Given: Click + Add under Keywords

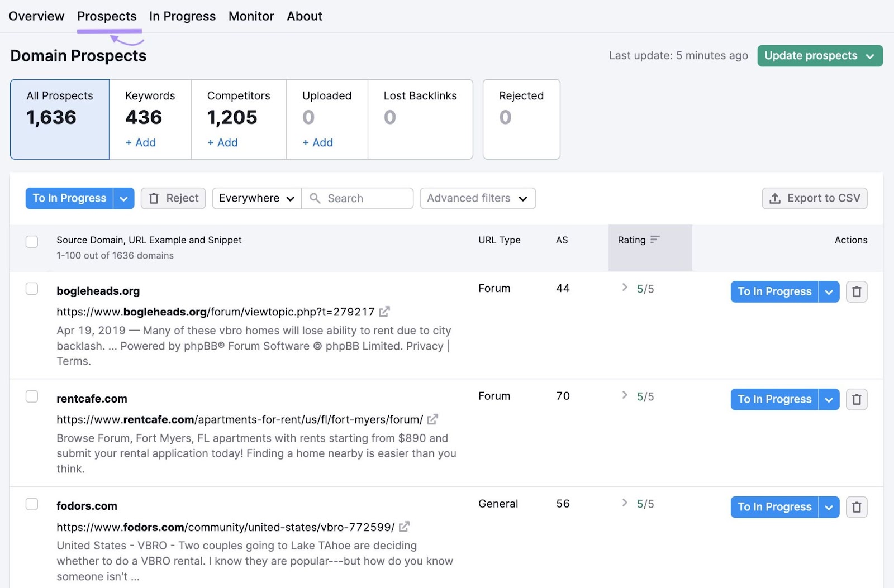Looking at the screenshot, I should 140,142.
